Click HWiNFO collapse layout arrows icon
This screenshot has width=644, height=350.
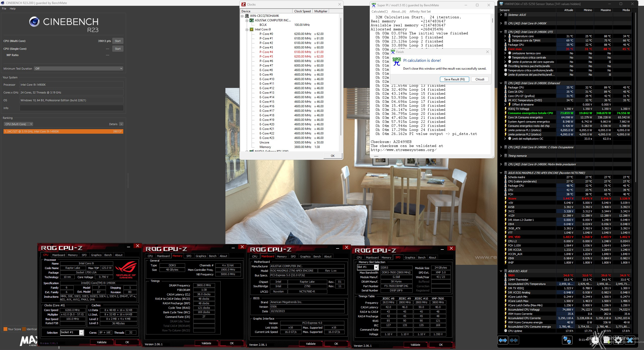coord(514,340)
